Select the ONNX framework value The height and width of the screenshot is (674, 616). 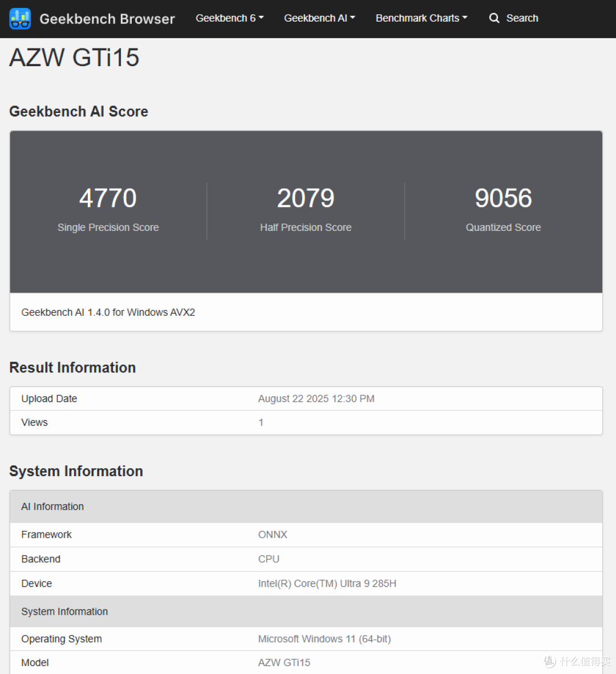[273, 534]
